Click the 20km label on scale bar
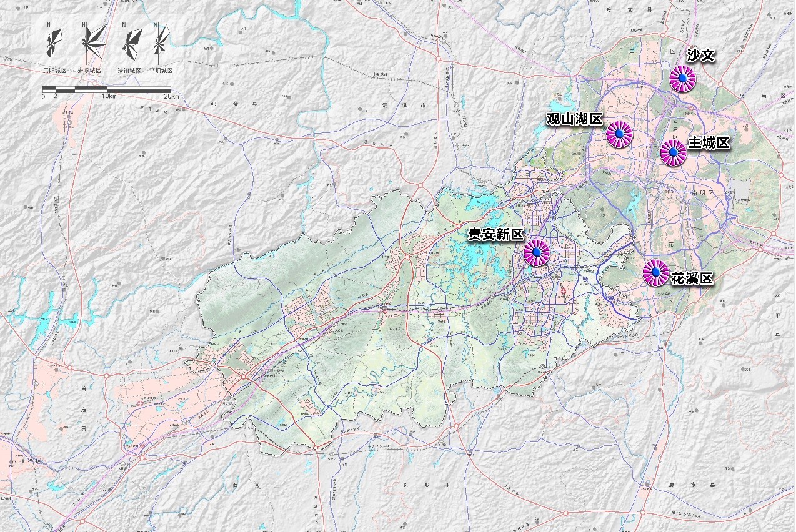 [x=171, y=97]
